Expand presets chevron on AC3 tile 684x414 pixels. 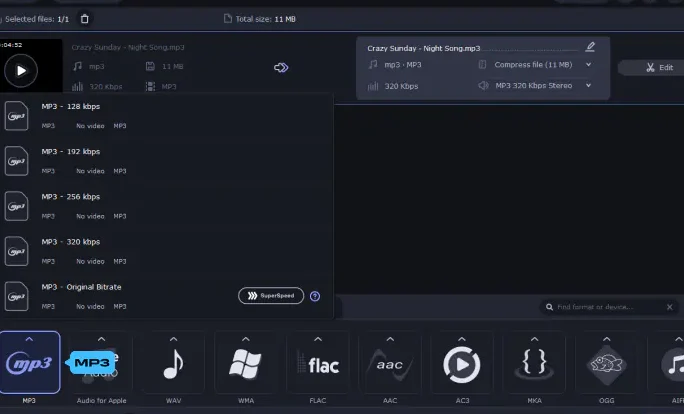click(462, 339)
